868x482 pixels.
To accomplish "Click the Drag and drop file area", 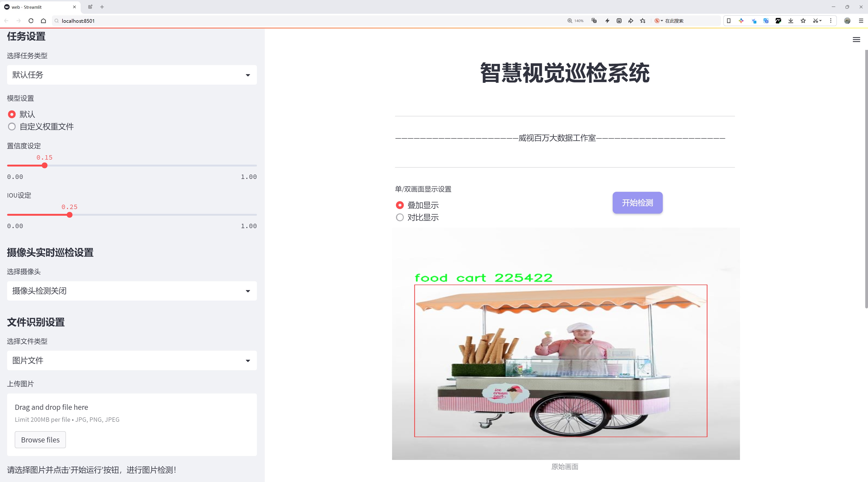I will coord(132,425).
